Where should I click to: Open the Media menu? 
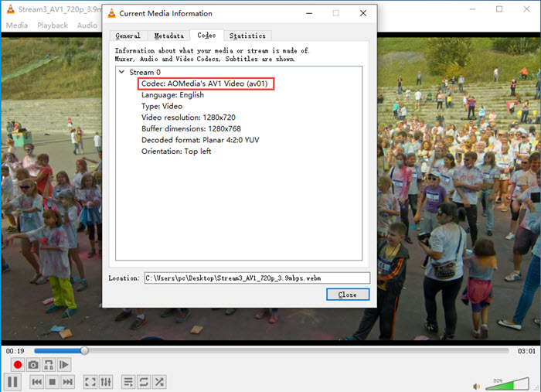point(17,26)
